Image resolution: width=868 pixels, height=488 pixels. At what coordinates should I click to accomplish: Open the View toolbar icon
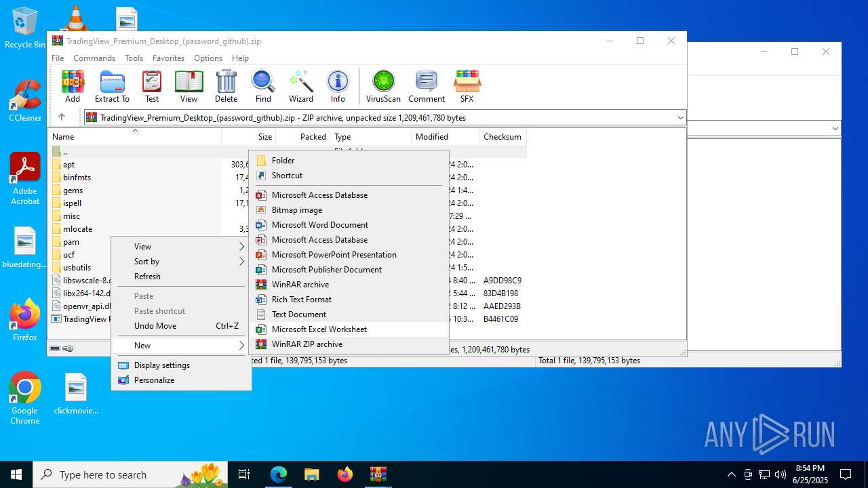point(189,86)
